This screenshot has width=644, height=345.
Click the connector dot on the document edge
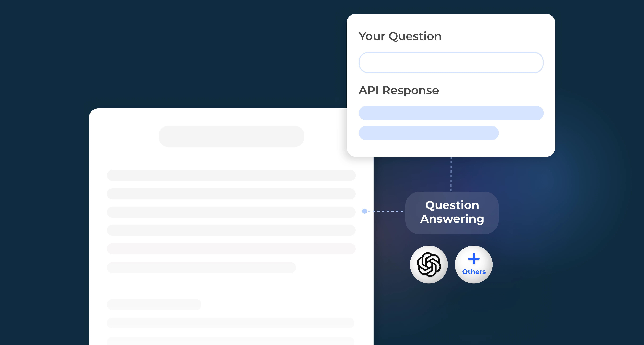pyautogui.click(x=365, y=211)
